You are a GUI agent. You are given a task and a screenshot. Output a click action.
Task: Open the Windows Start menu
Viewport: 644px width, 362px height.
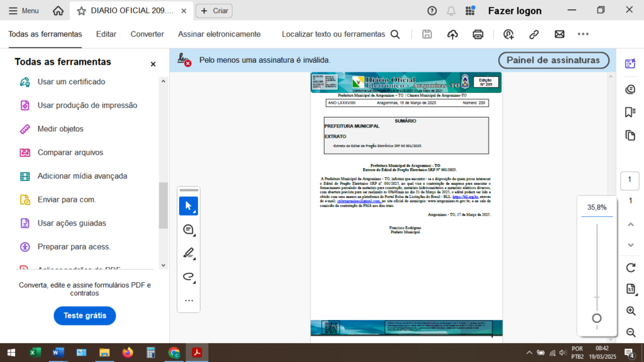point(11,353)
